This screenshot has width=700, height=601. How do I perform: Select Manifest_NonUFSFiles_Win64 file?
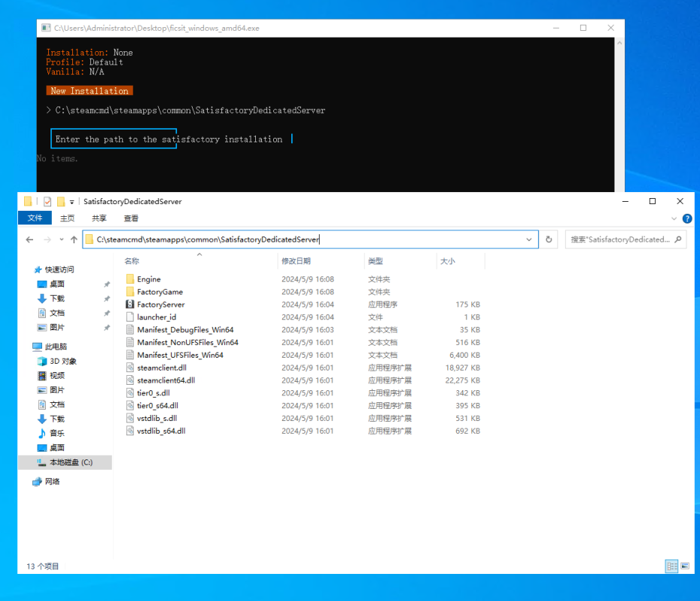pos(187,342)
